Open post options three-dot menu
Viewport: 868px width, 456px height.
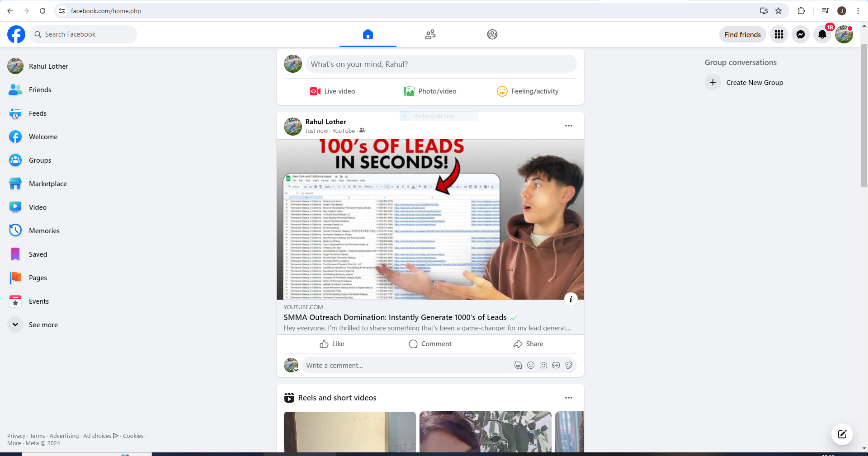569,126
